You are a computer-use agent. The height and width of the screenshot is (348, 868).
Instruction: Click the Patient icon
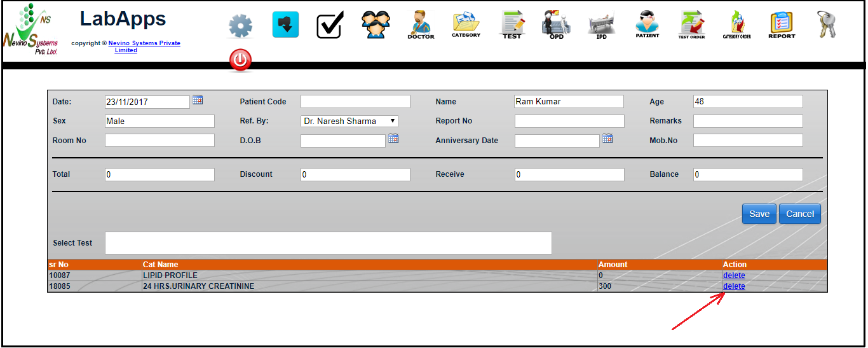tap(647, 25)
